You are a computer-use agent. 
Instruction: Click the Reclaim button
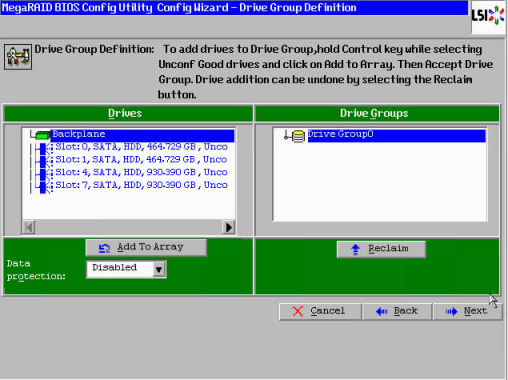pyautogui.click(x=381, y=249)
